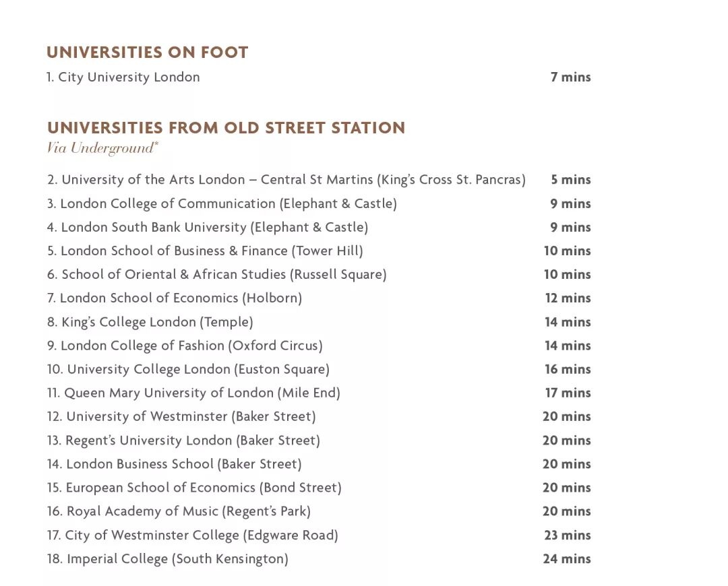Click the '16 mins' travel time
The width and height of the screenshot is (728, 586).
tap(568, 369)
